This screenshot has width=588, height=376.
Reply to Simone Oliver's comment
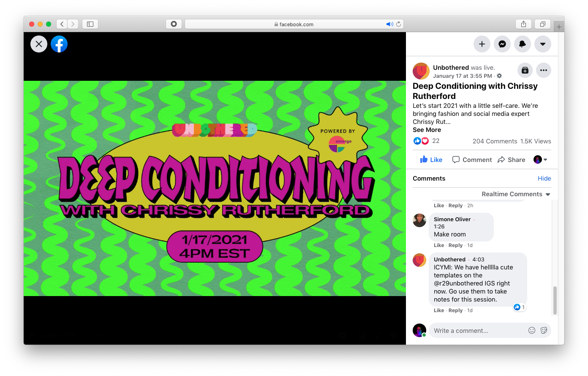[x=455, y=245]
